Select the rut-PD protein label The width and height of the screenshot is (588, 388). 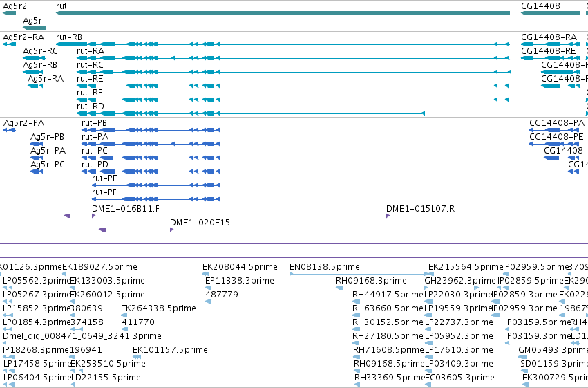(x=95, y=165)
